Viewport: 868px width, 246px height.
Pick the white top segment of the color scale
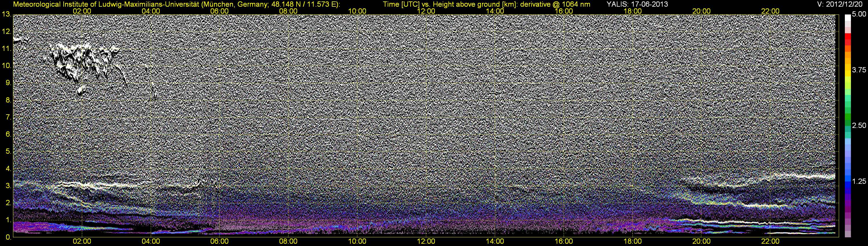pyautogui.click(x=848, y=18)
